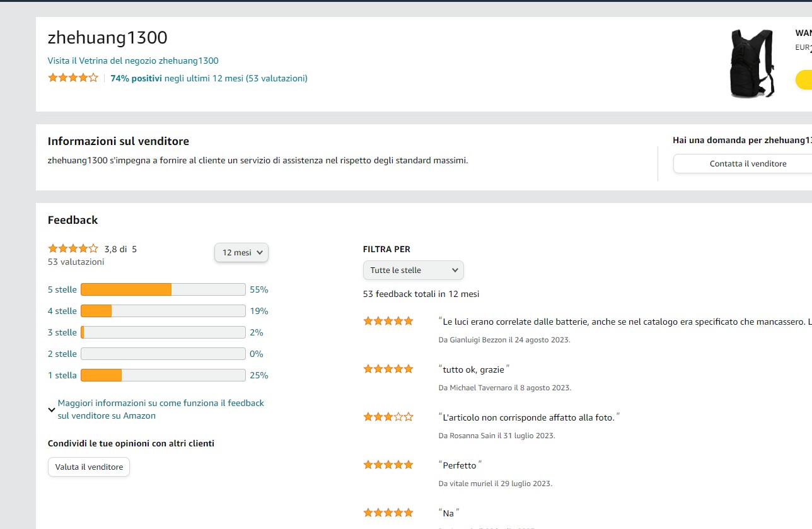Visit the zhehuang1300 storefront link
The height and width of the screenshot is (529, 812).
tap(133, 61)
